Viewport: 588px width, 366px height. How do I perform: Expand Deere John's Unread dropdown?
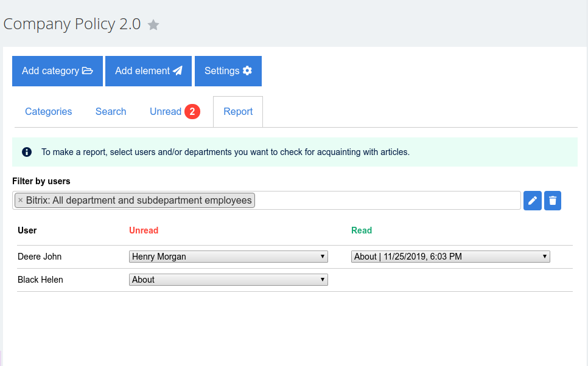[228, 257]
